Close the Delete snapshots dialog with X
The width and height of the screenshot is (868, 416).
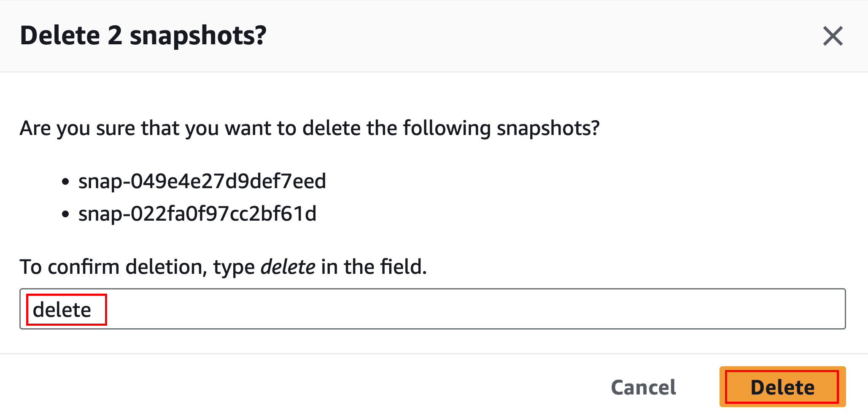(833, 36)
